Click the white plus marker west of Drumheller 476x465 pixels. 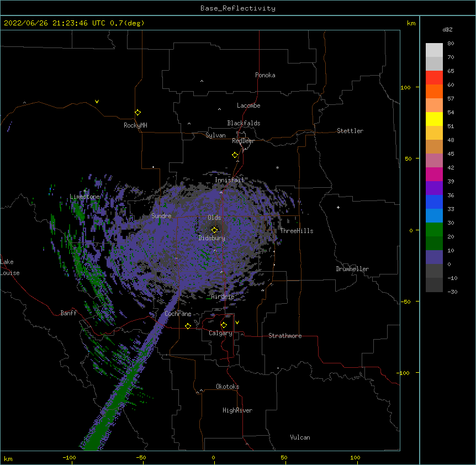click(338, 207)
